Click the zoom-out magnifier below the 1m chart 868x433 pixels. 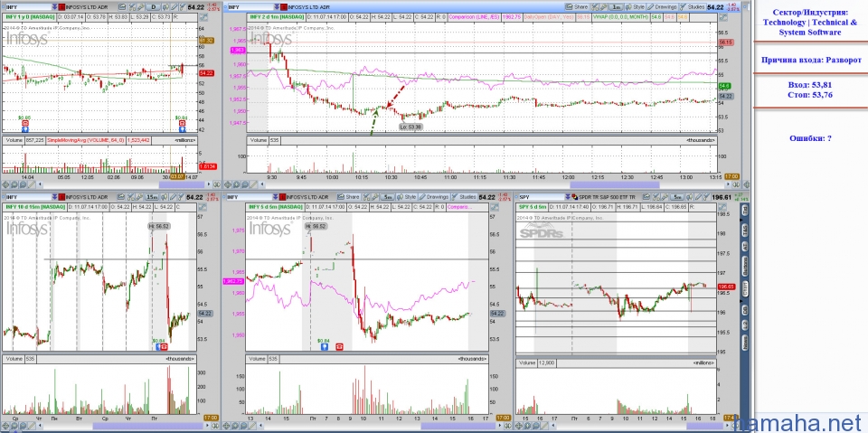(245, 184)
